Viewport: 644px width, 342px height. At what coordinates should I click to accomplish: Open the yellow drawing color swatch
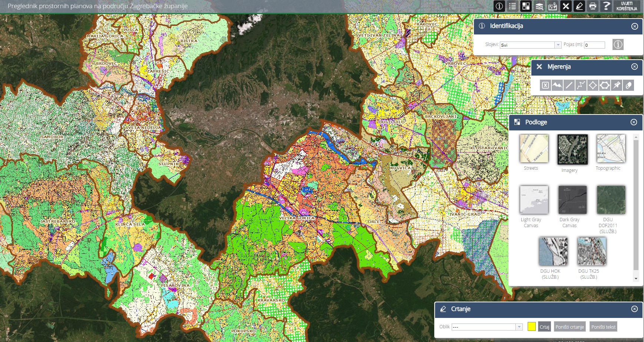point(531,326)
